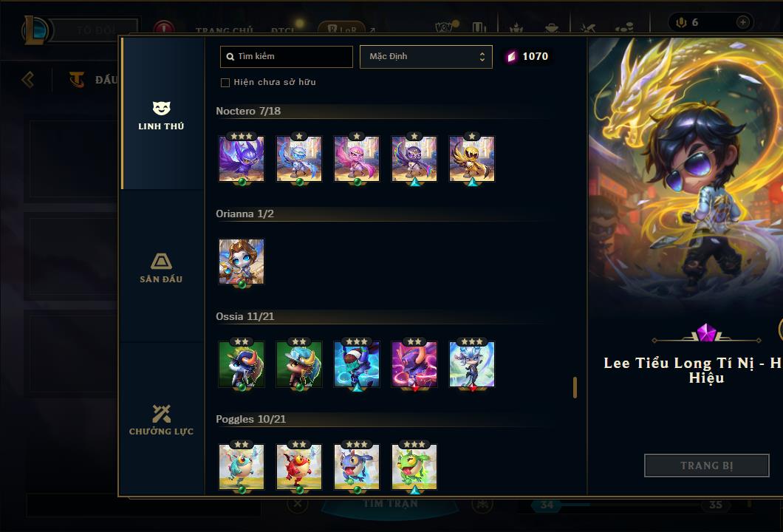Image resolution: width=783 pixels, height=532 pixels.
Task: Click the League of Legends logo icon
Action: point(35,30)
